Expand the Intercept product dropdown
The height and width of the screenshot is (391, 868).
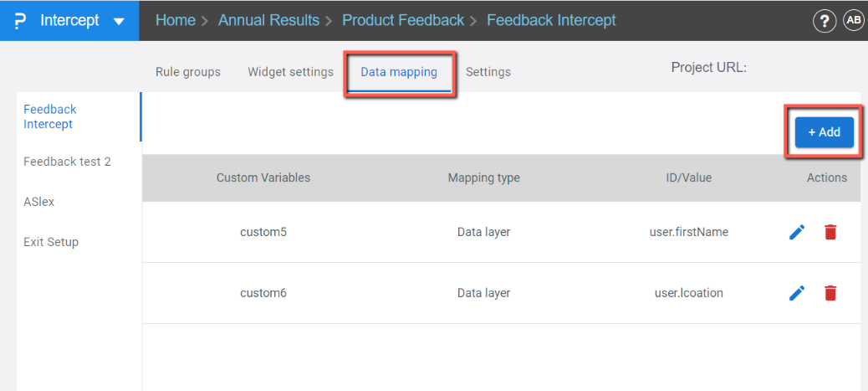tap(119, 21)
